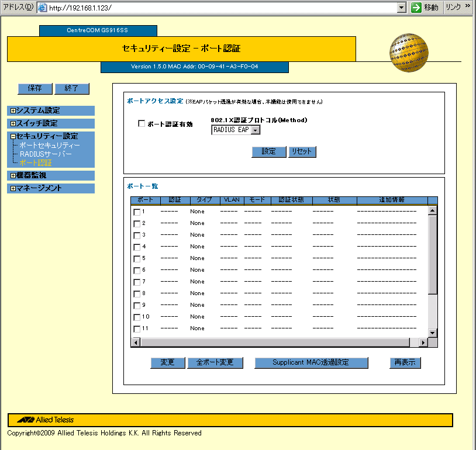Select the port 5 checkbox
The image size is (476, 450).
[x=137, y=259]
